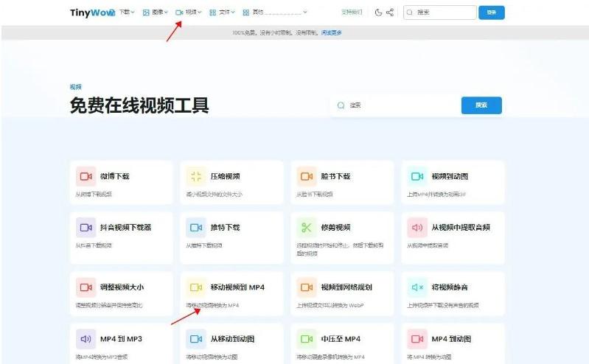
Task: Open the 微博下载 camera icon card
Action: click(86, 177)
